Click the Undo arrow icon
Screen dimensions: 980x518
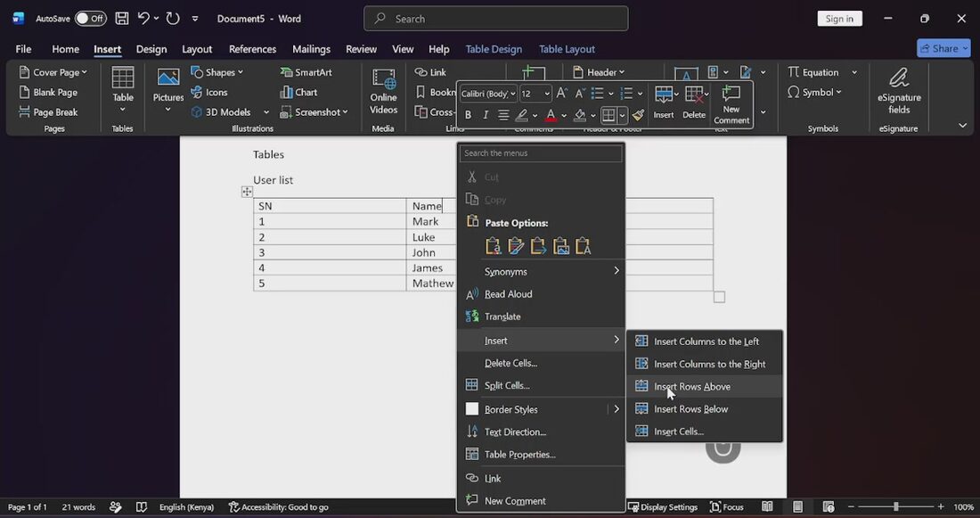[x=143, y=19]
